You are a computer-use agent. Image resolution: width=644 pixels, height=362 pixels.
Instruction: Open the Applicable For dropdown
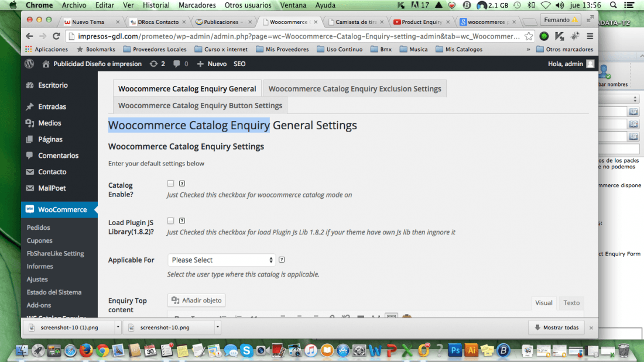(221, 260)
